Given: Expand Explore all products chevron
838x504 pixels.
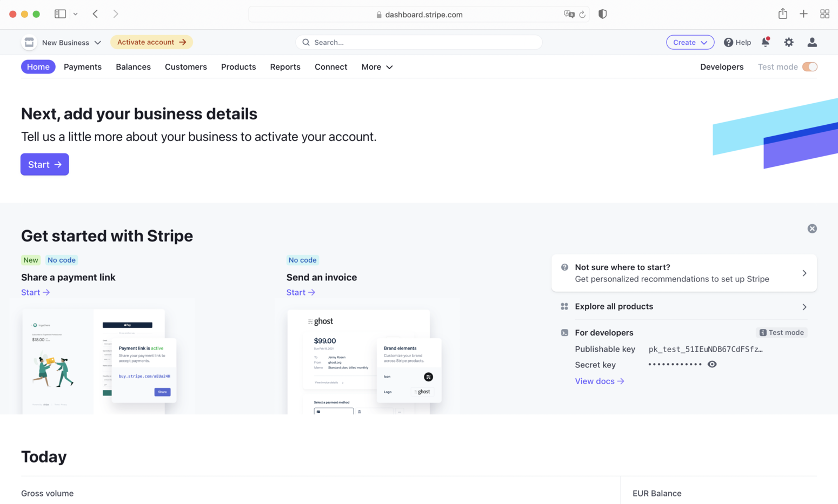Looking at the screenshot, I should click(x=804, y=307).
